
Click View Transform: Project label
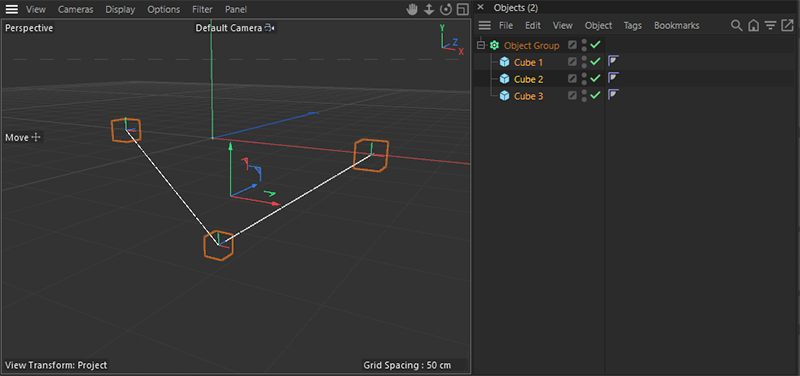(56, 365)
